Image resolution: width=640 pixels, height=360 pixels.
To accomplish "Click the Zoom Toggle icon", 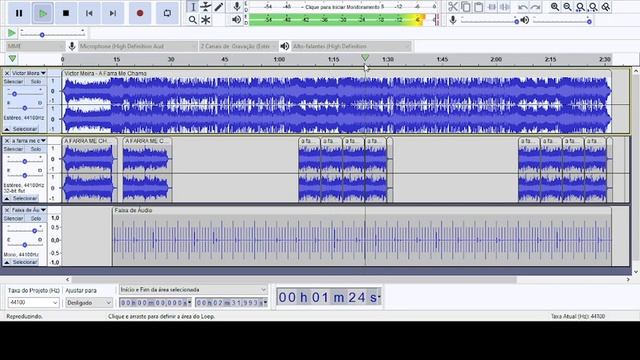I will [606, 7].
